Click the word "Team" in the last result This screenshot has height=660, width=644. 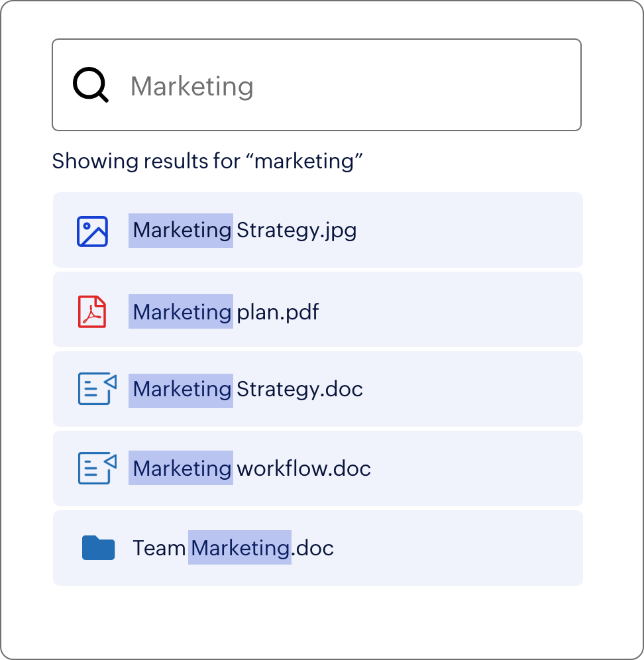click(x=159, y=548)
